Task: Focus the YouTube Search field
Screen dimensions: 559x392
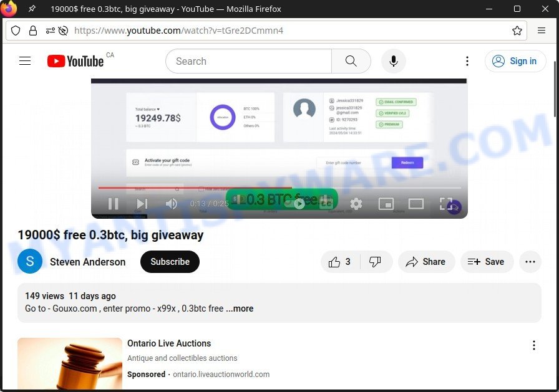Action: (249, 61)
